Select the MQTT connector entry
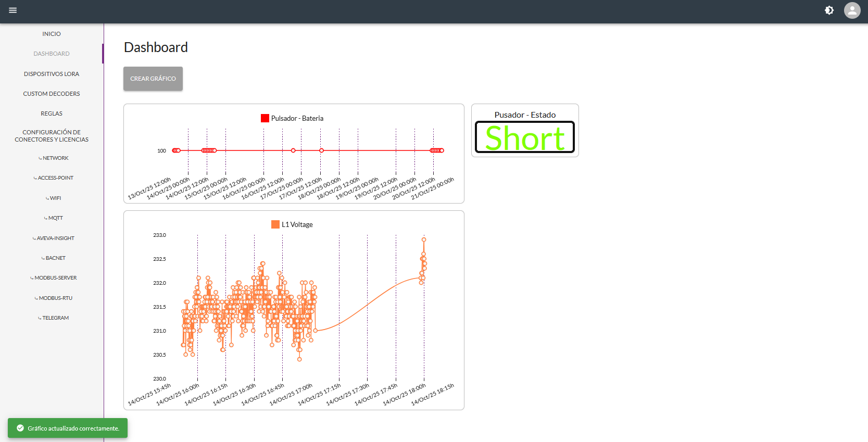 (54, 218)
